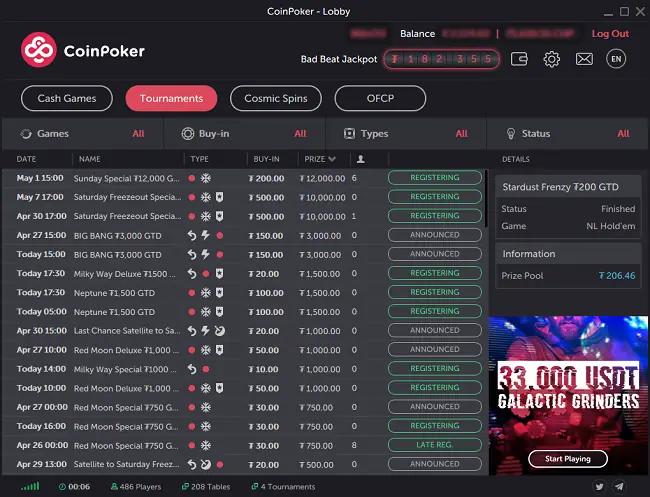Click the '486 Players' status entry
Screen dimensions: 650x497
(x=136, y=487)
